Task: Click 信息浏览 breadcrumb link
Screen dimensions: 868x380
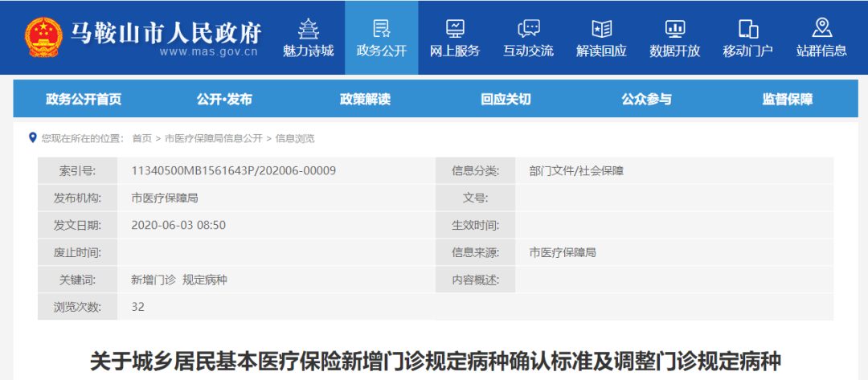Action: 295,139
